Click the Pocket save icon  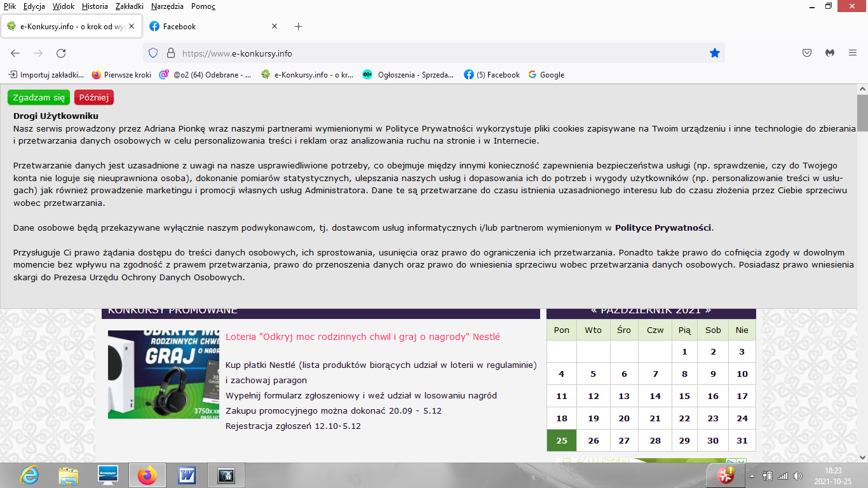pos(807,53)
